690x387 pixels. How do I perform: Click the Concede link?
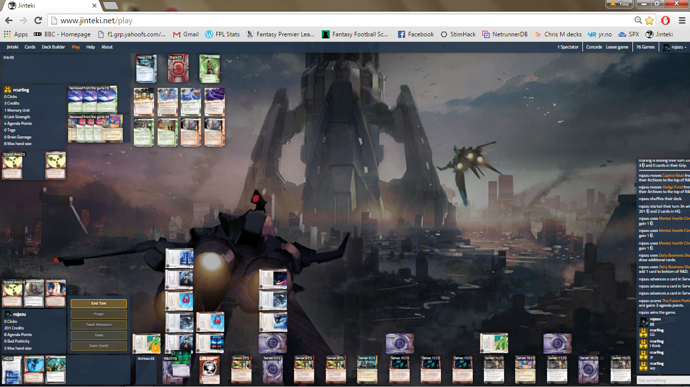tap(594, 47)
